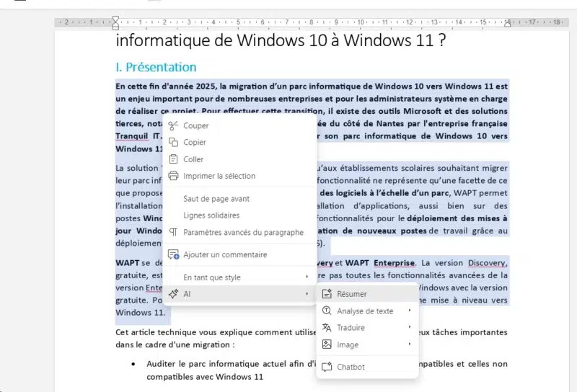Click the Couper scissors icon
Screen dimensions: 577x392
coord(173,126)
